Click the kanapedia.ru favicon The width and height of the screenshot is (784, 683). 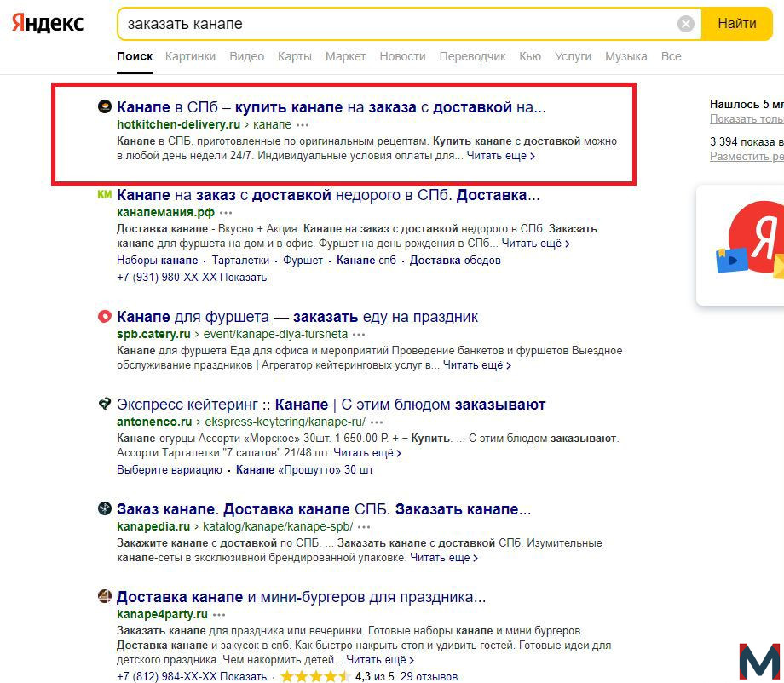coord(105,508)
